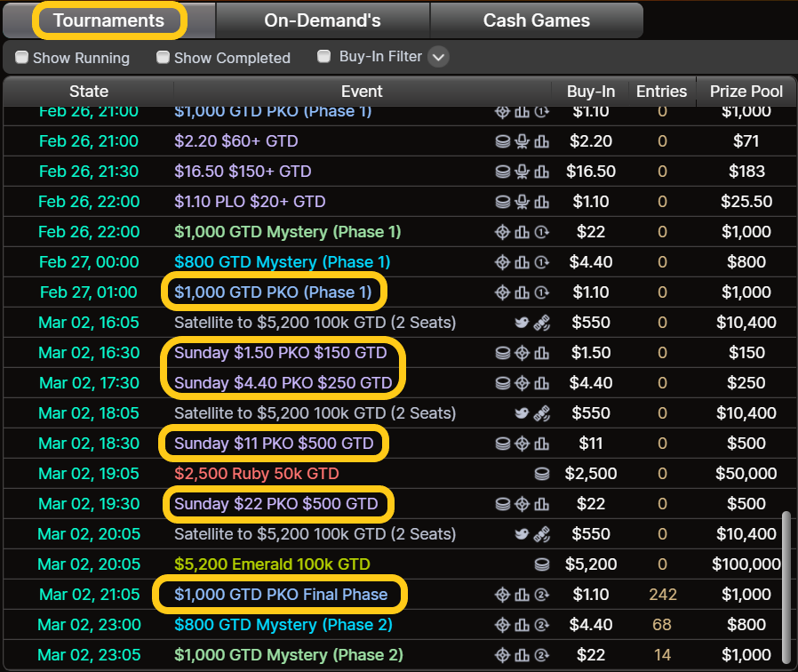Enable the Show Running checkbox
The height and width of the screenshot is (672, 798).
(21, 57)
